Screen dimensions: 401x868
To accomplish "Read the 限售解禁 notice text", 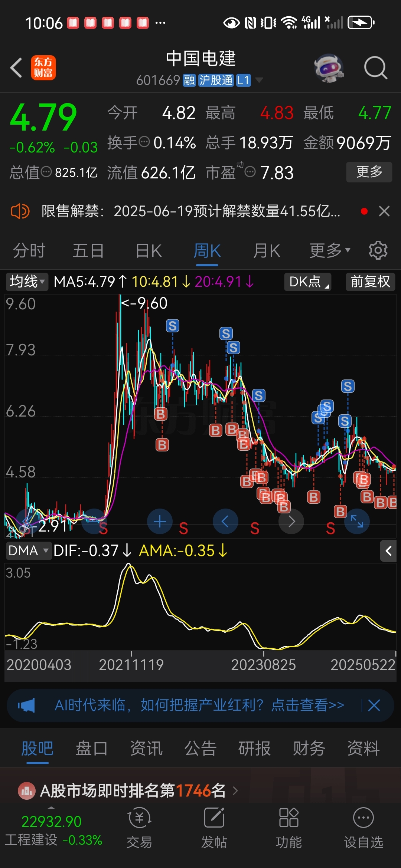I will 190,211.
